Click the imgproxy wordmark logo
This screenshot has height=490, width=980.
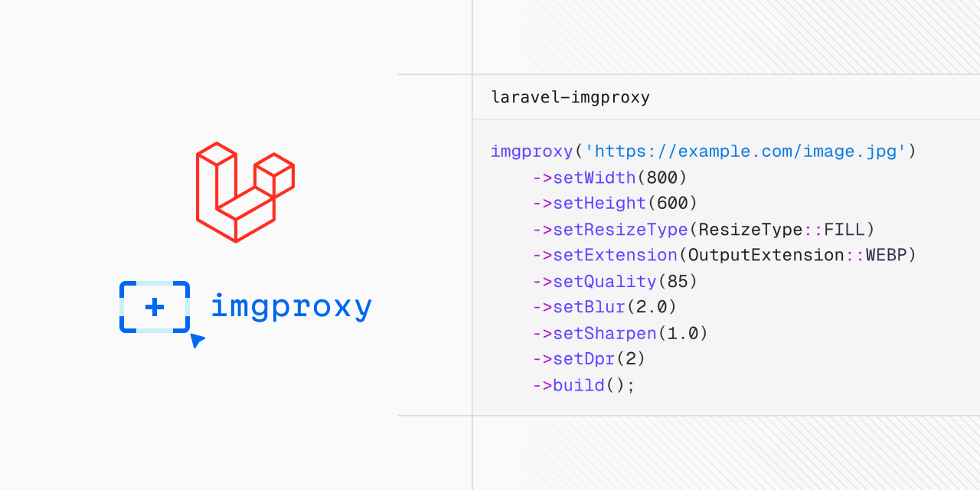coord(291,306)
